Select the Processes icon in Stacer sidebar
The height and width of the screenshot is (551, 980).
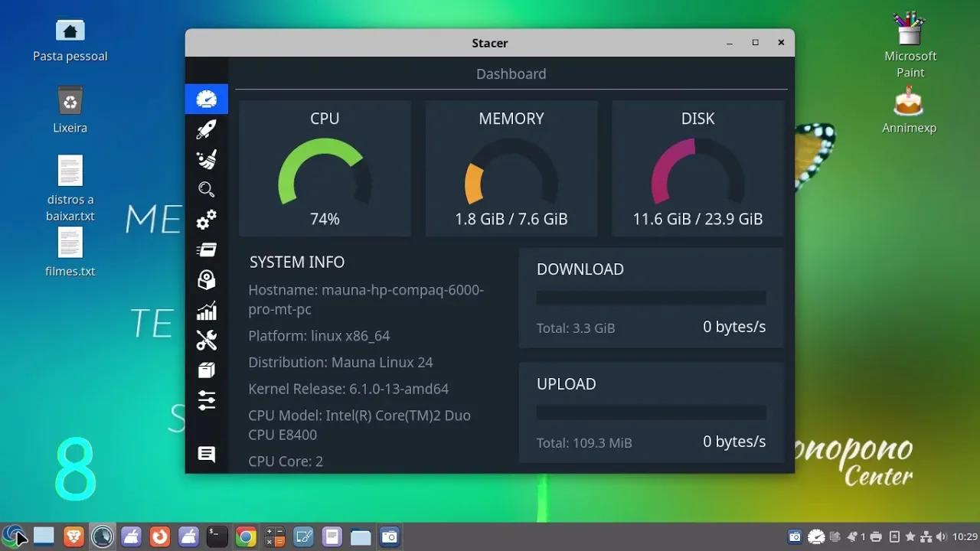pos(206,249)
